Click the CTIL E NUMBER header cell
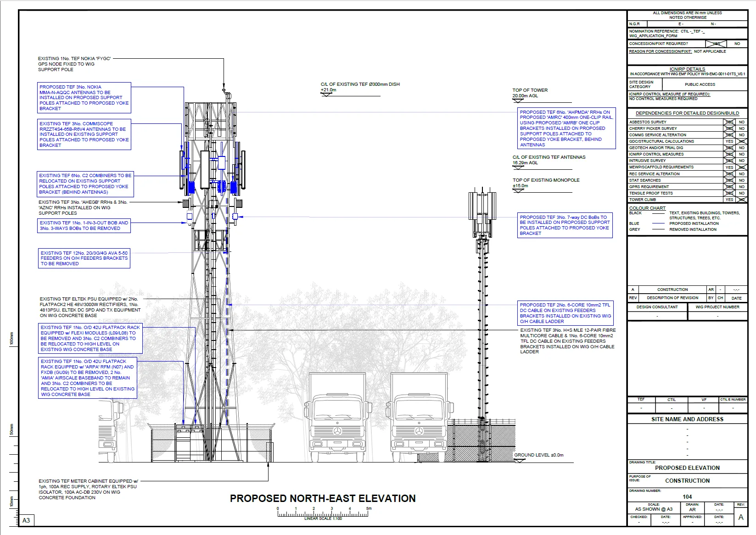 (x=733, y=400)
